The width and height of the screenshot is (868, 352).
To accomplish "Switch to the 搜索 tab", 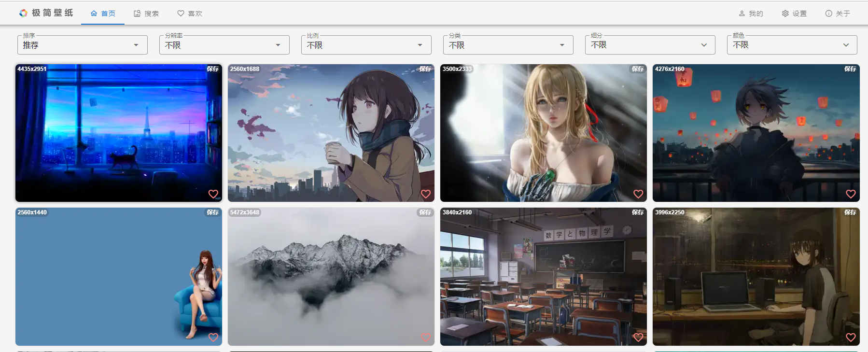I will tap(146, 14).
